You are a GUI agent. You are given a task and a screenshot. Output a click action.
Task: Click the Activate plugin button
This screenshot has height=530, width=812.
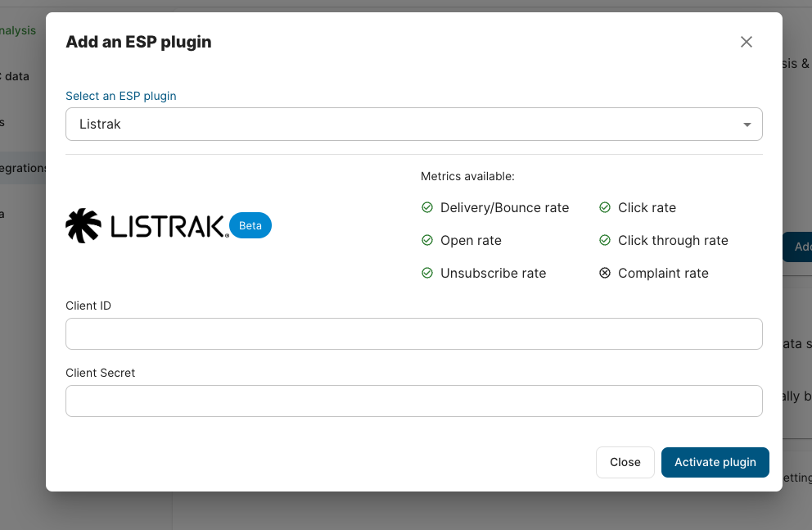point(715,462)
